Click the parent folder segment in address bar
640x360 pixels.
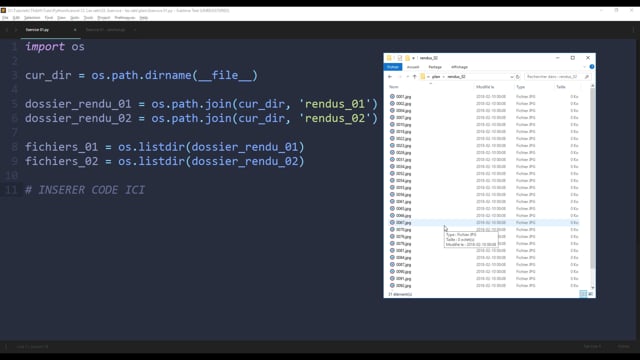tap(436, 77)
